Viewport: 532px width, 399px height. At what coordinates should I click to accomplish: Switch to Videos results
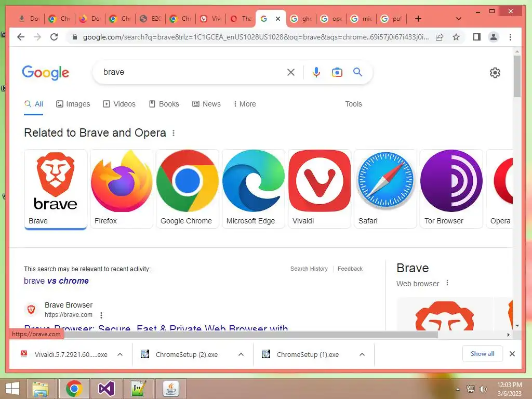(x=119, y=104)
